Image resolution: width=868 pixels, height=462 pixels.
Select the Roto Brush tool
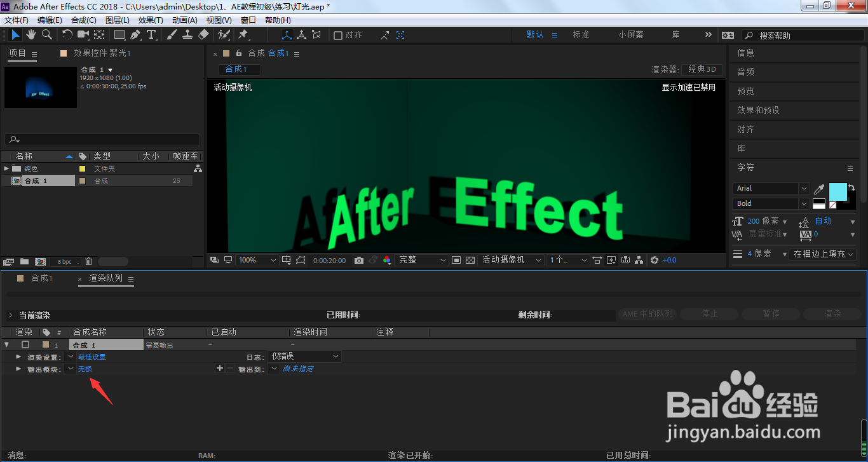(x=224, y=34)
